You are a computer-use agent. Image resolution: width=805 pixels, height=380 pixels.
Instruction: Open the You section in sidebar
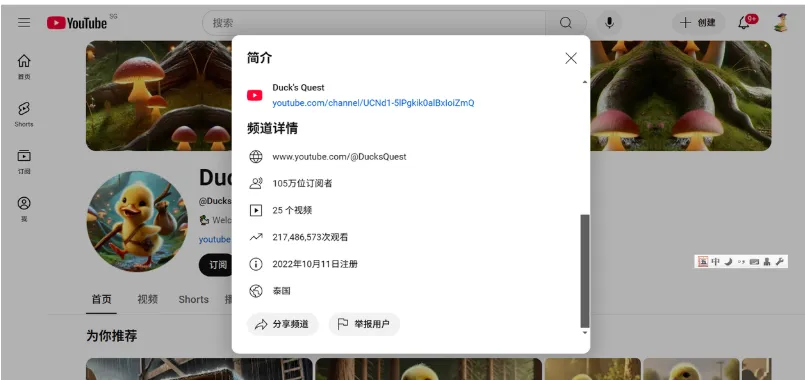point(24,209)
